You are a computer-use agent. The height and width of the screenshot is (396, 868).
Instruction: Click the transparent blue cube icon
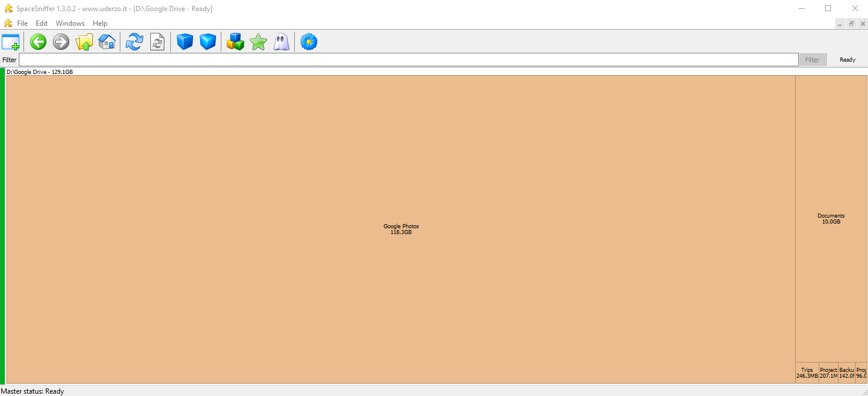[208, 42]
